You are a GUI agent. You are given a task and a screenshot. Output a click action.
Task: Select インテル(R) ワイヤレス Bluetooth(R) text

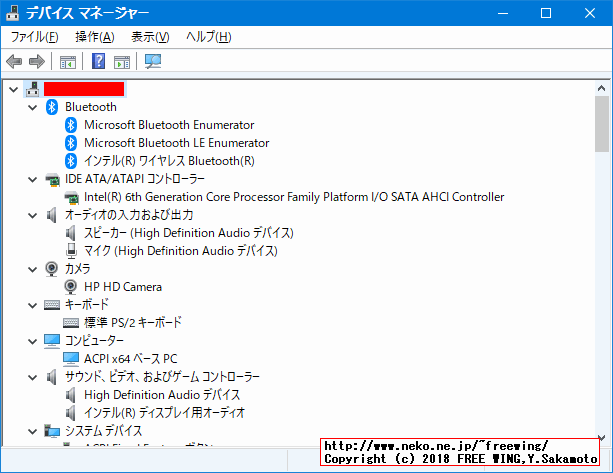[x=169, y=161]
